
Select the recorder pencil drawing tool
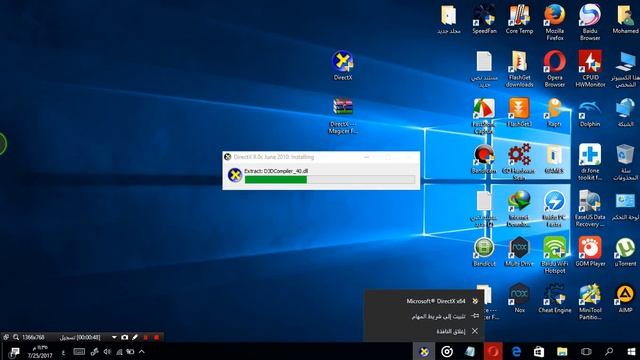pyautogui.click(x=135, y=337)
